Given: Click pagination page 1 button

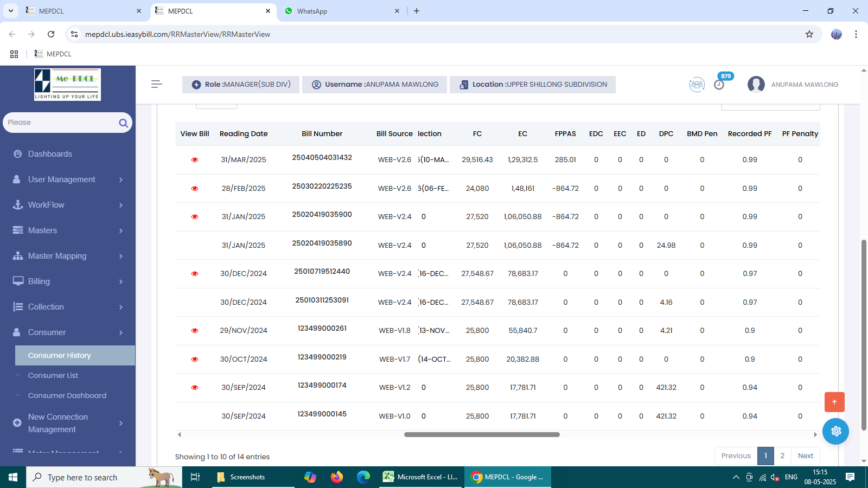Looking at the screenshot, I should (x=765, y=456).
